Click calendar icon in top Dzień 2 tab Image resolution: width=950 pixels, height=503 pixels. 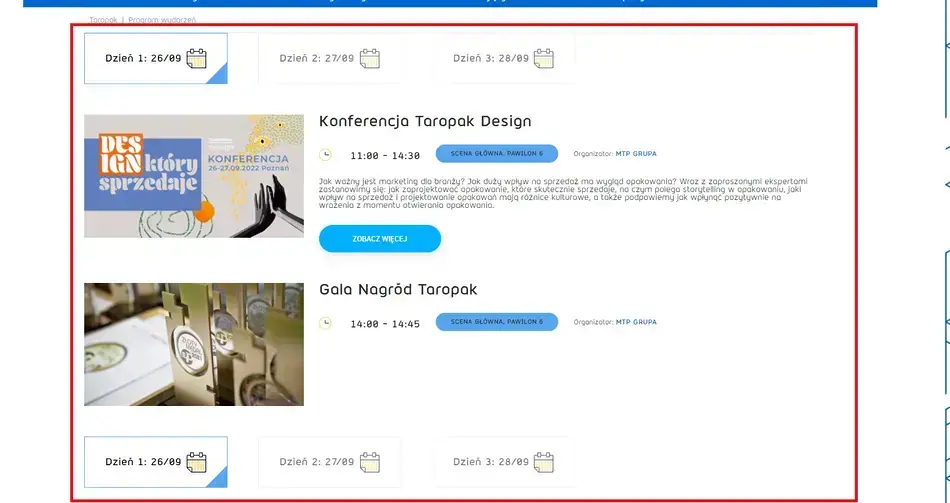pos(370,58)
